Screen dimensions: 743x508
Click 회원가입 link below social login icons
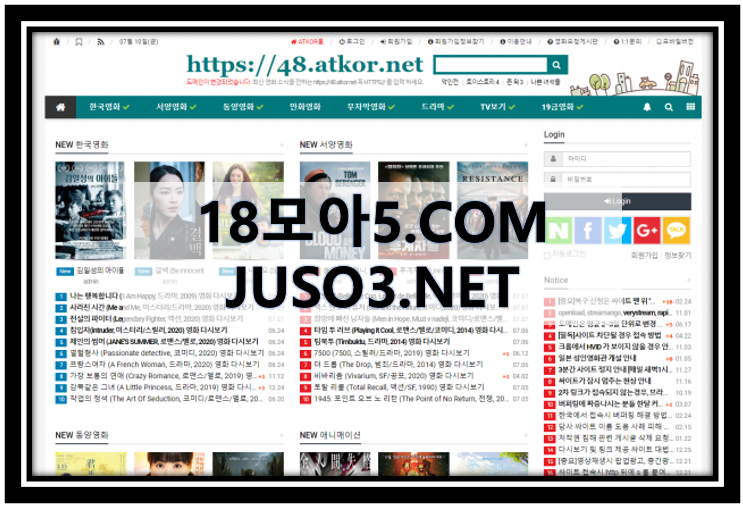click(x=644, y=255)
